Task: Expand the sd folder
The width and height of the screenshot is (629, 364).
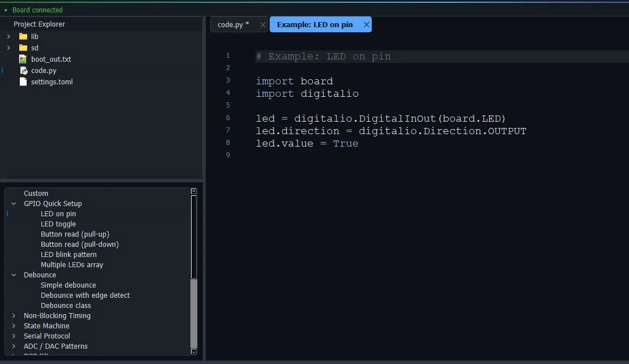Action: point(8,48)
